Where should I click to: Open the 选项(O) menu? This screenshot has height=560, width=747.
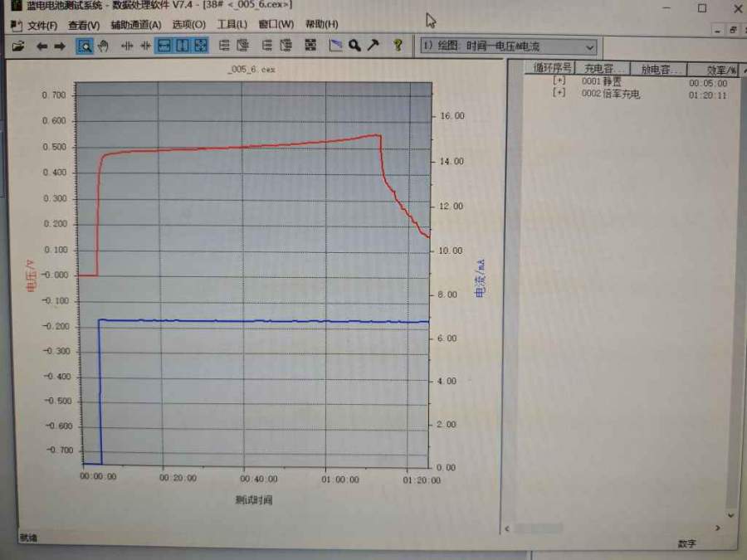tap(188, 24)
